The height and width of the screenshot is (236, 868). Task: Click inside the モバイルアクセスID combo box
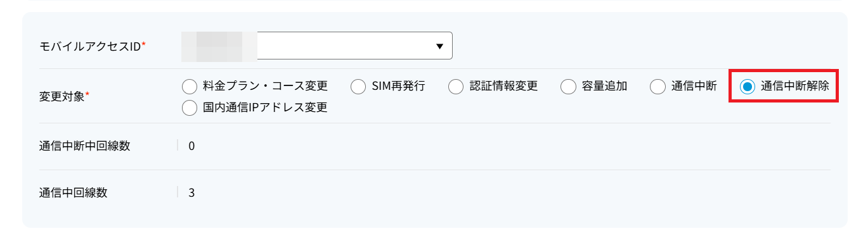coord(316,46)
